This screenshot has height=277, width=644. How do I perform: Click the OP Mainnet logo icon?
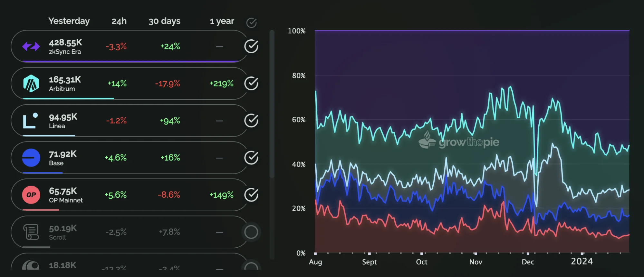[x=31, y=195]
